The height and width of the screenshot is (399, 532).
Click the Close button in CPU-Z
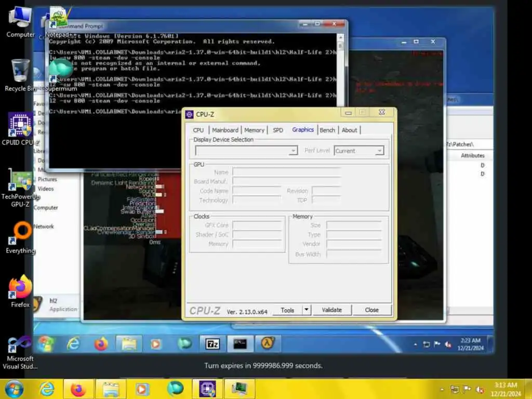click(x=372, y=310)
